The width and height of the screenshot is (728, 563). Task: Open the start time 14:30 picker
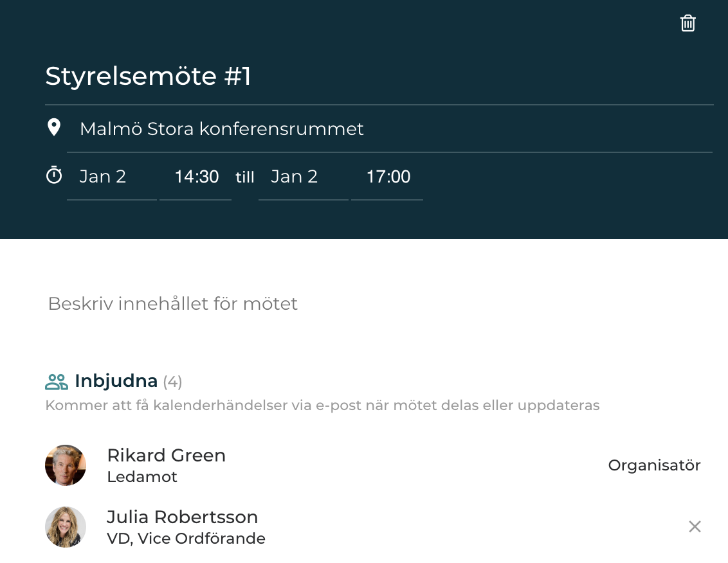pos(196,177)
